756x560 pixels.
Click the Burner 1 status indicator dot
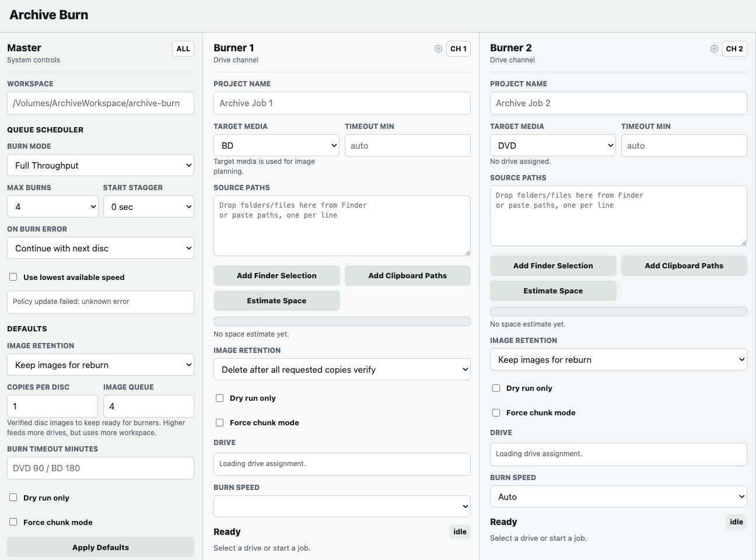coord(438,49)
